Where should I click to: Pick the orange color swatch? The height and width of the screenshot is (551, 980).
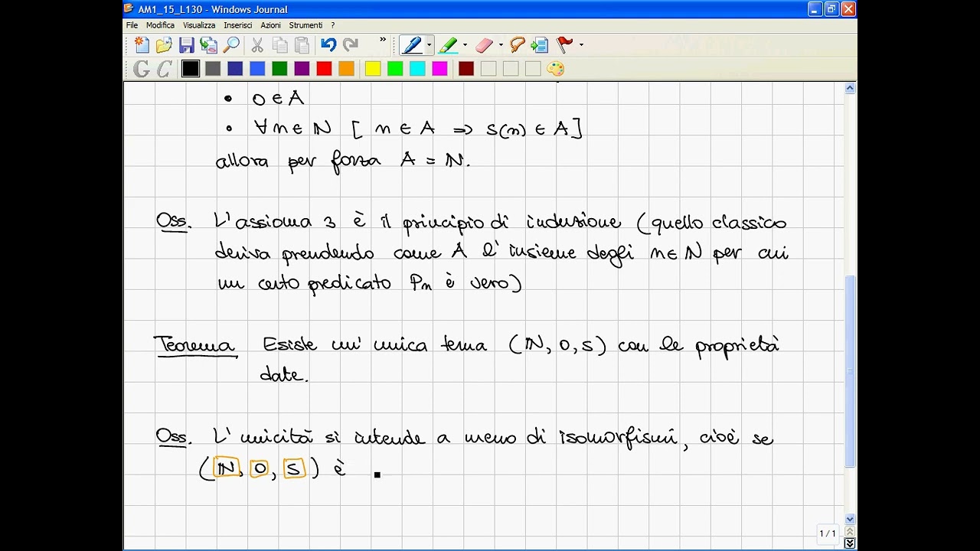tap(346, 69)
